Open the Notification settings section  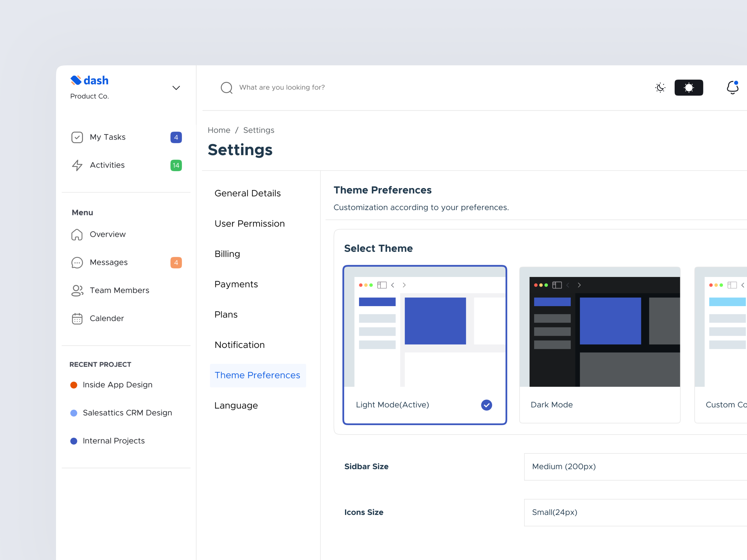(240, 345)
